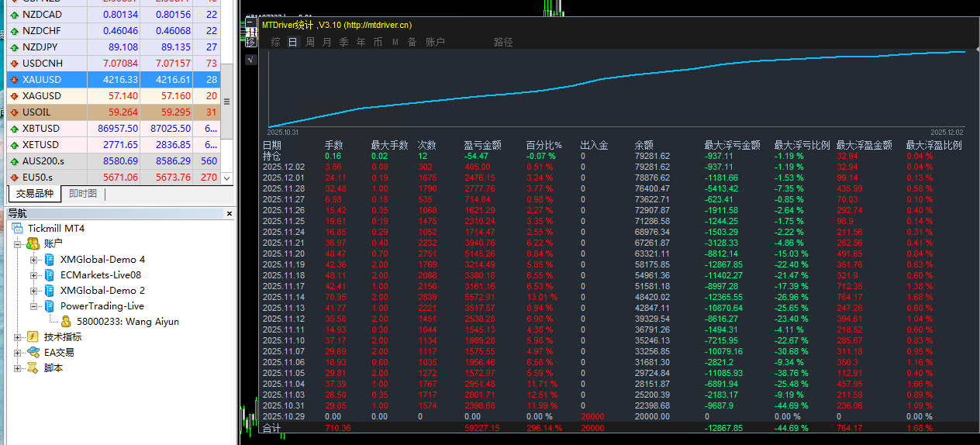The height and width of the screenshot is (445, 980).
Task: Click the AUS200.s up-arrow icon
Action: coord(15,160)
